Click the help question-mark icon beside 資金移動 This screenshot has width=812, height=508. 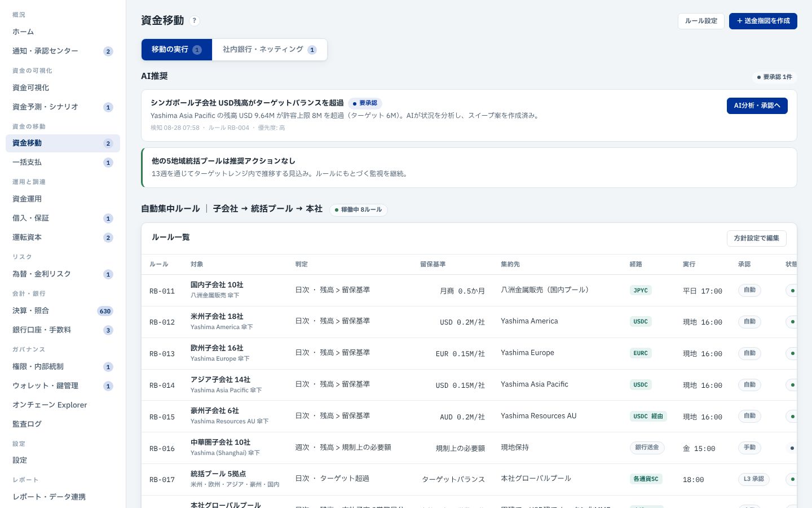pos(195,21)
